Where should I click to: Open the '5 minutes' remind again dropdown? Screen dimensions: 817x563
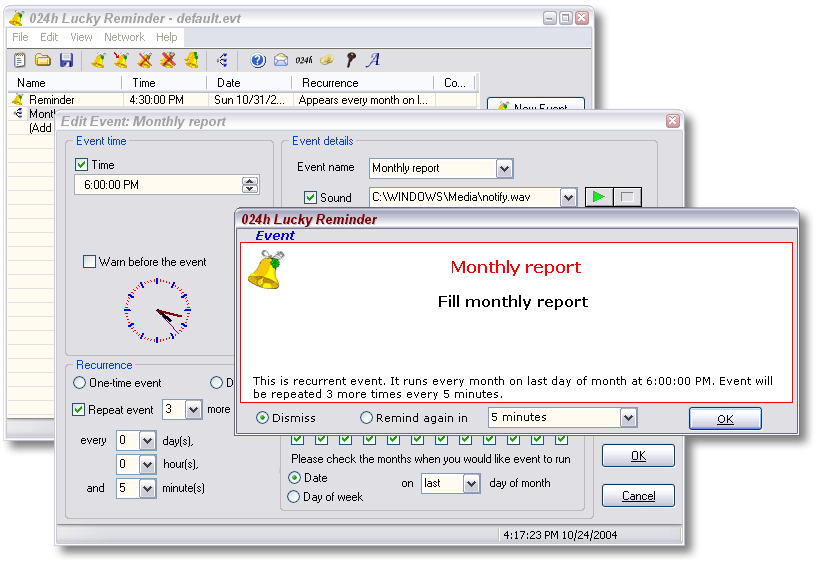click(x=628, y=417)
